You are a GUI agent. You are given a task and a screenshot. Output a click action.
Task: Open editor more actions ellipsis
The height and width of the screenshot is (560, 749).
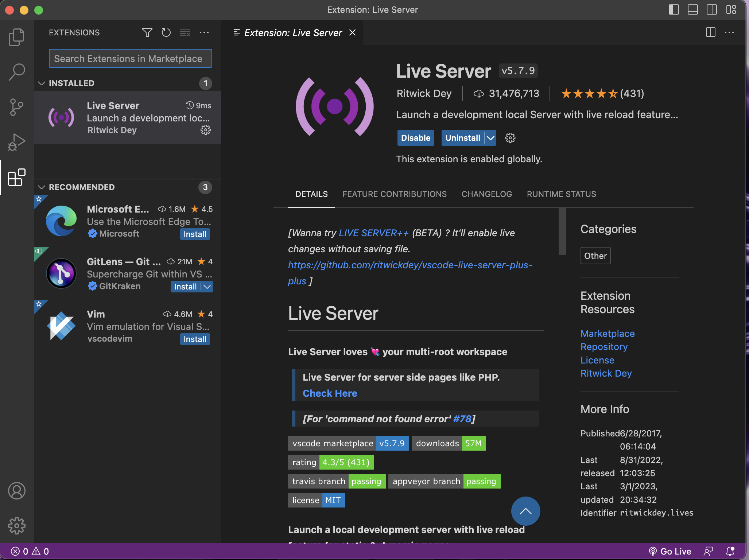(729, 32)
